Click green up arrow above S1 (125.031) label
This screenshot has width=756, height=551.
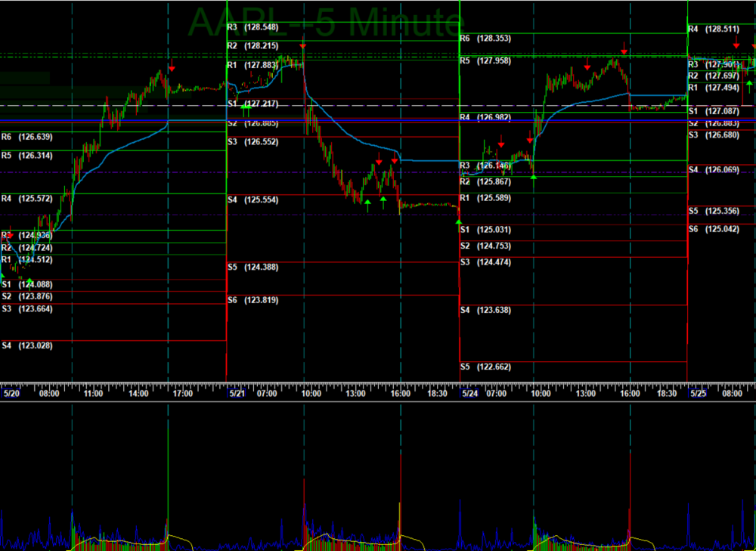[x=459, y=221]
